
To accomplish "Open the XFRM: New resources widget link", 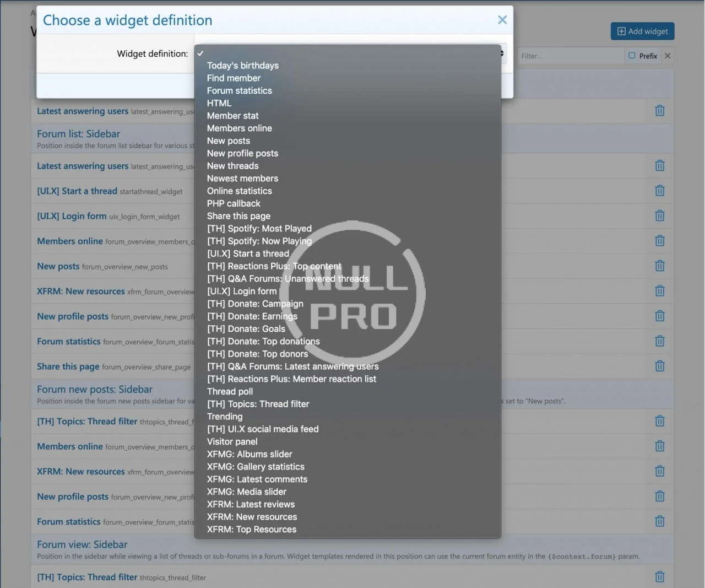I will click(x=81, y=292).
